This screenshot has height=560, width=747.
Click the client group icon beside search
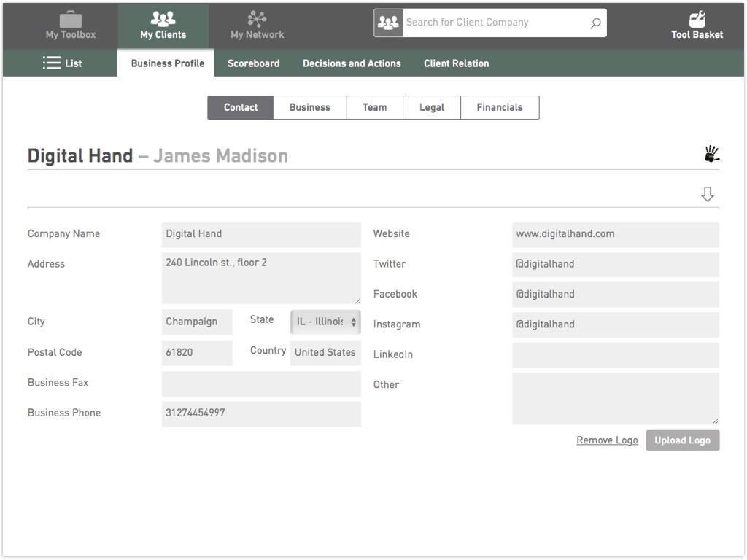pos(388,23)
